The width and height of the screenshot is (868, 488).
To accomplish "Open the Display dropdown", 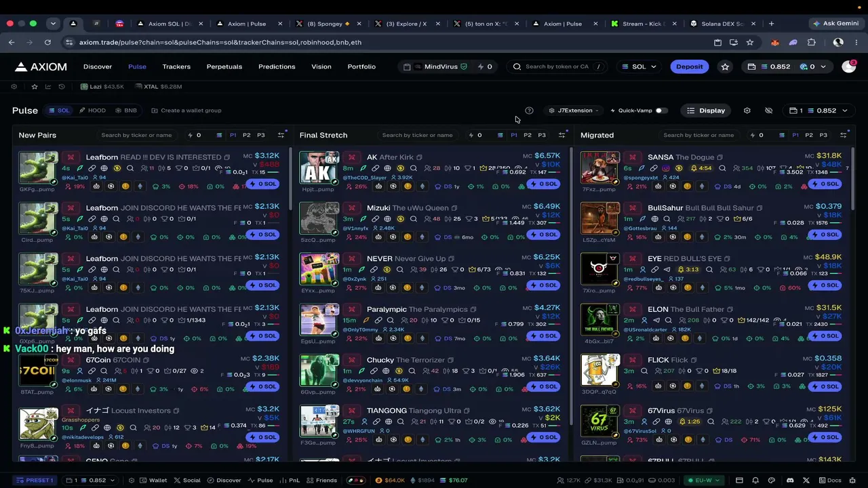I will pyautogui.click(x=706, y=110).
